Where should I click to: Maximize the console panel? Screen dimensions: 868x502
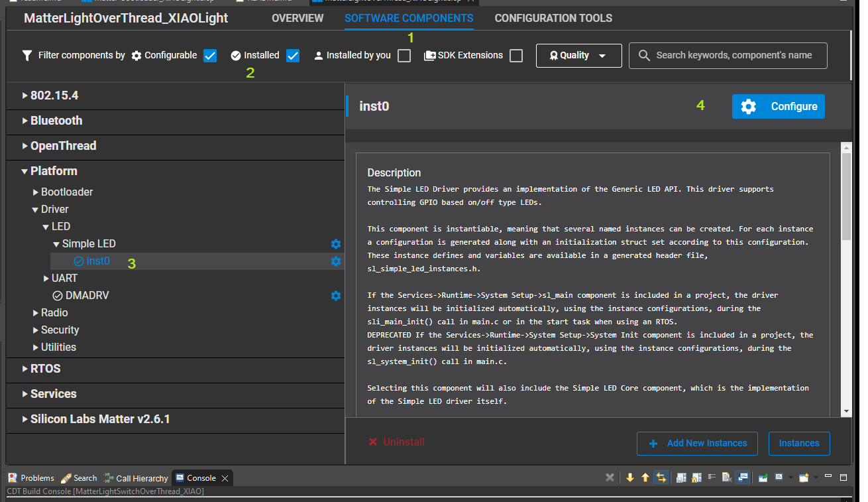coord(843,477)
